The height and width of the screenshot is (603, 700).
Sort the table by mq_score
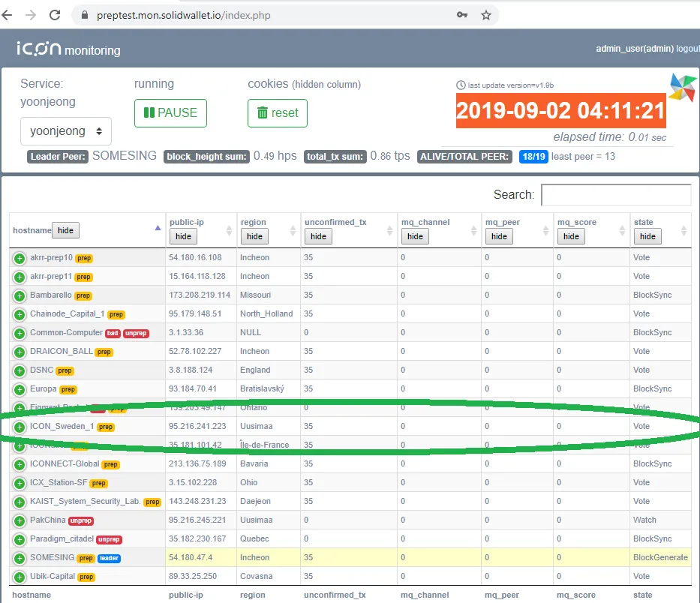coord(622,230)
